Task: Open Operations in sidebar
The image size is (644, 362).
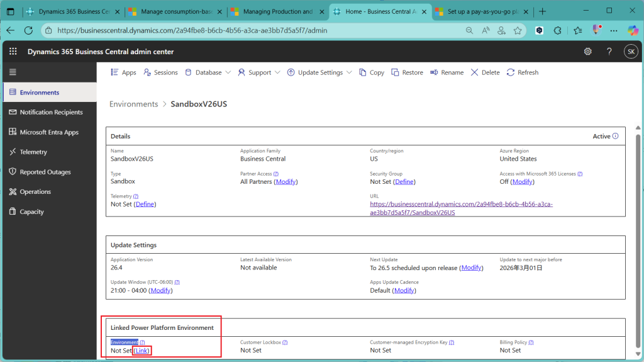Action: tap(50, 191)
